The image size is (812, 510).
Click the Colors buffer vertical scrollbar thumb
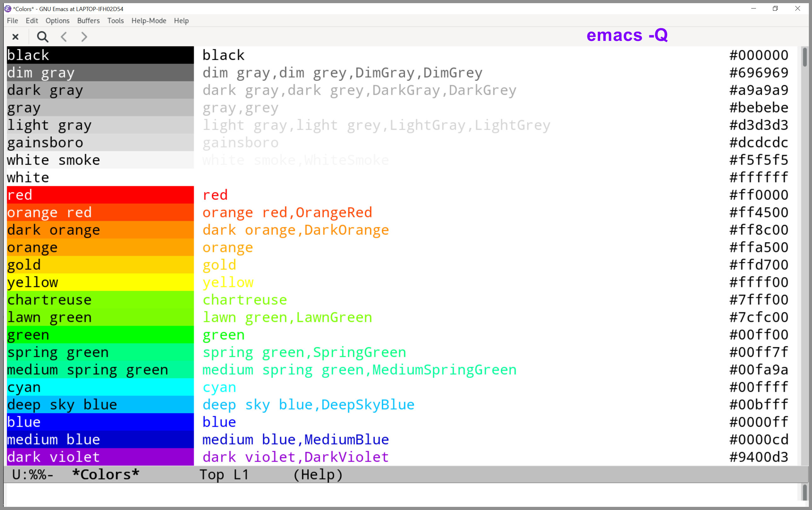[804, 57]
